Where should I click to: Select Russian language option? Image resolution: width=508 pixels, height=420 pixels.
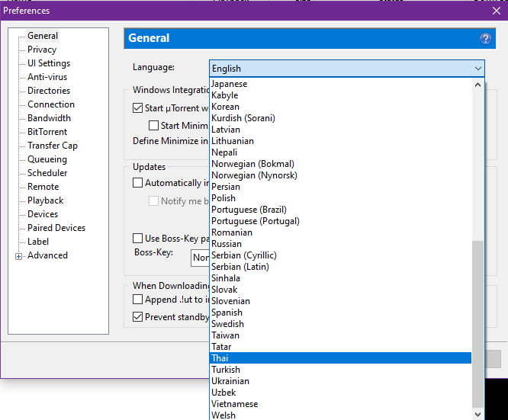340,244
